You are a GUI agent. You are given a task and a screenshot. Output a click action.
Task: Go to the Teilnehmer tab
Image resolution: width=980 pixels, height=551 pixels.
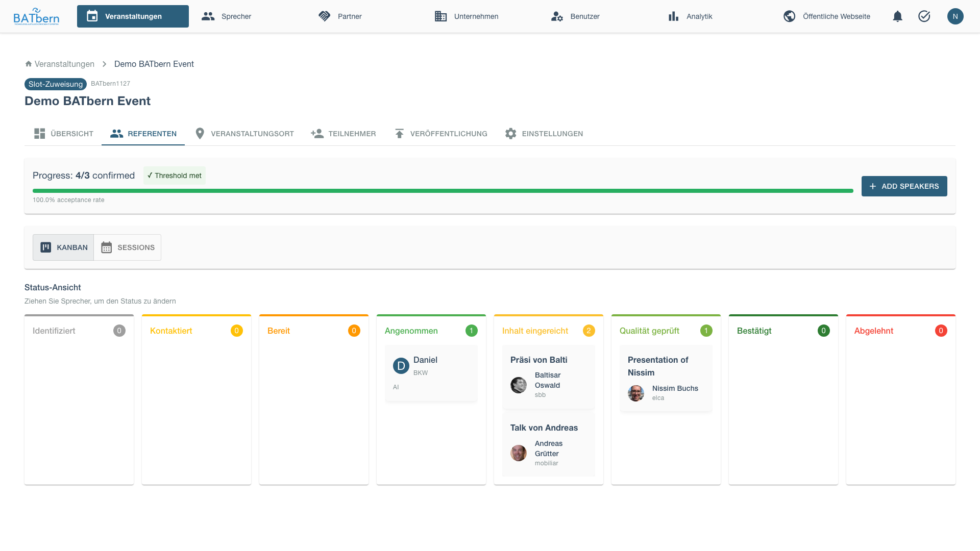[x=343, y=134]
